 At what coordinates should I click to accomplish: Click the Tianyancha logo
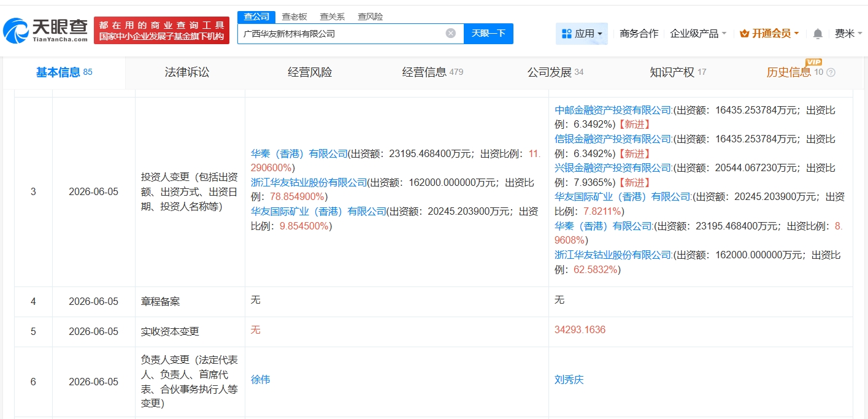(x=45, y=30)
